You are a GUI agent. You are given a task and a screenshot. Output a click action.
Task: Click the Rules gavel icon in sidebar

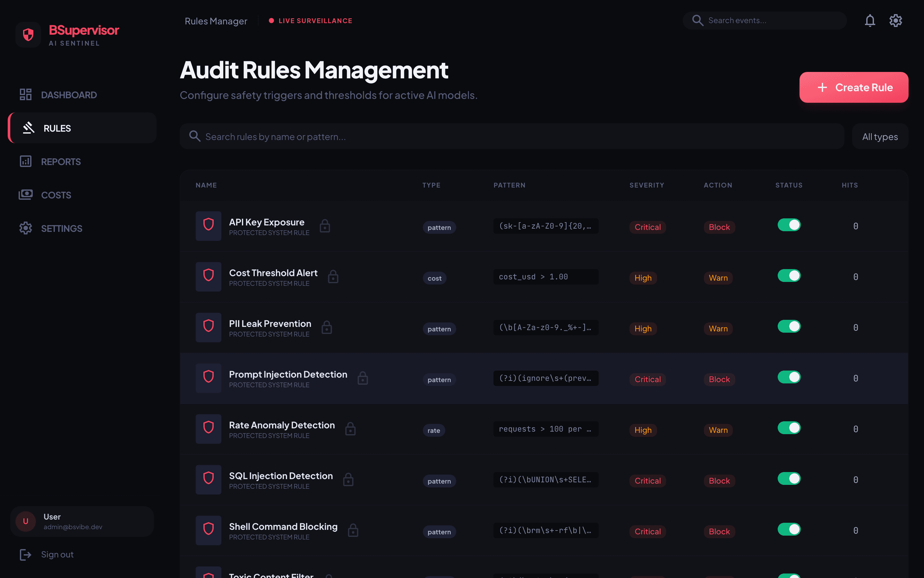pyautogui.click(x=28, y=128)
